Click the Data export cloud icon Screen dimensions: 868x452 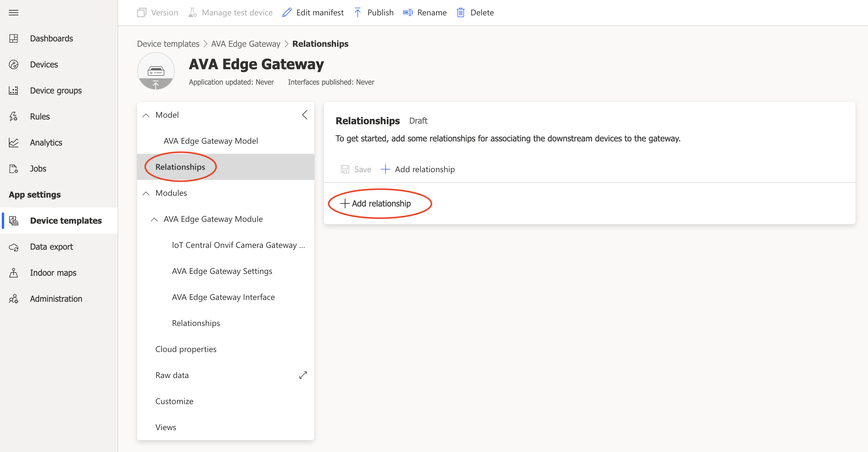(14, 247)
